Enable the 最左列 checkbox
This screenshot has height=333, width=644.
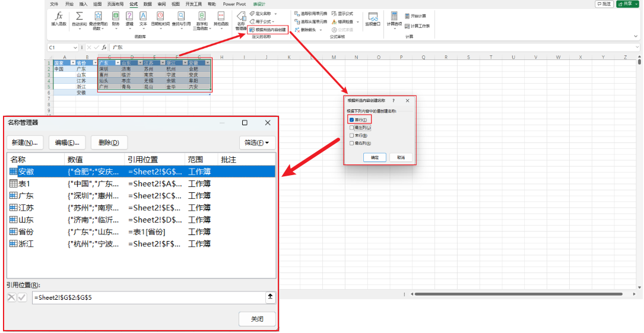click(351, 128)
